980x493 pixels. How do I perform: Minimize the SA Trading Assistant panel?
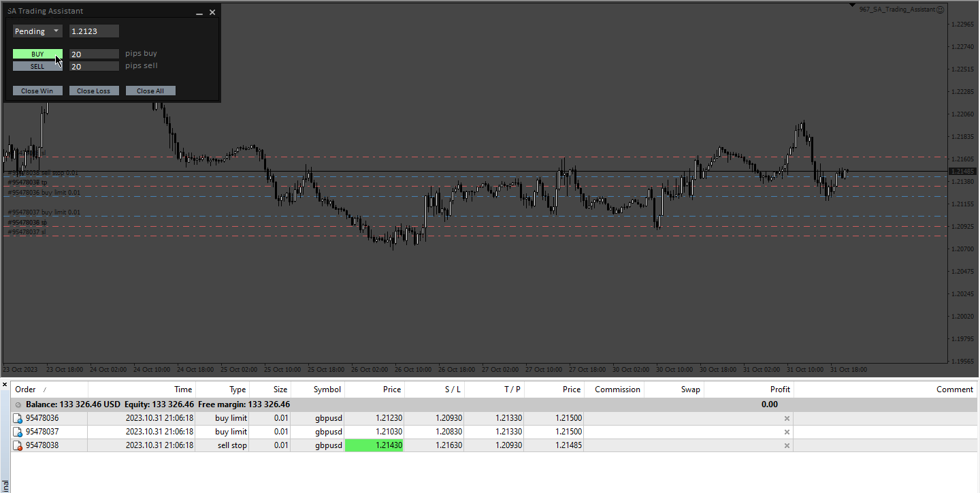199,12
